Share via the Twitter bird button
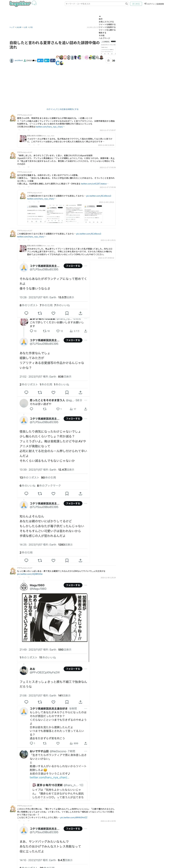This screenshot has height=868, width=174. point(40,61)
